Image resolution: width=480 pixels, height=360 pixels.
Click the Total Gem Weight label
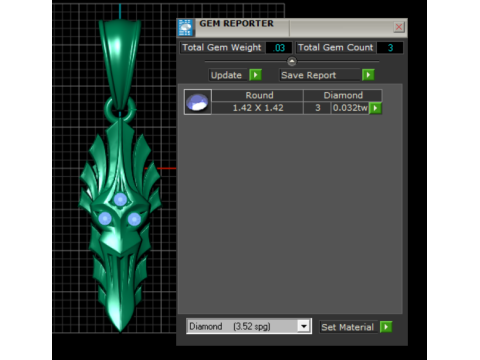222,48
